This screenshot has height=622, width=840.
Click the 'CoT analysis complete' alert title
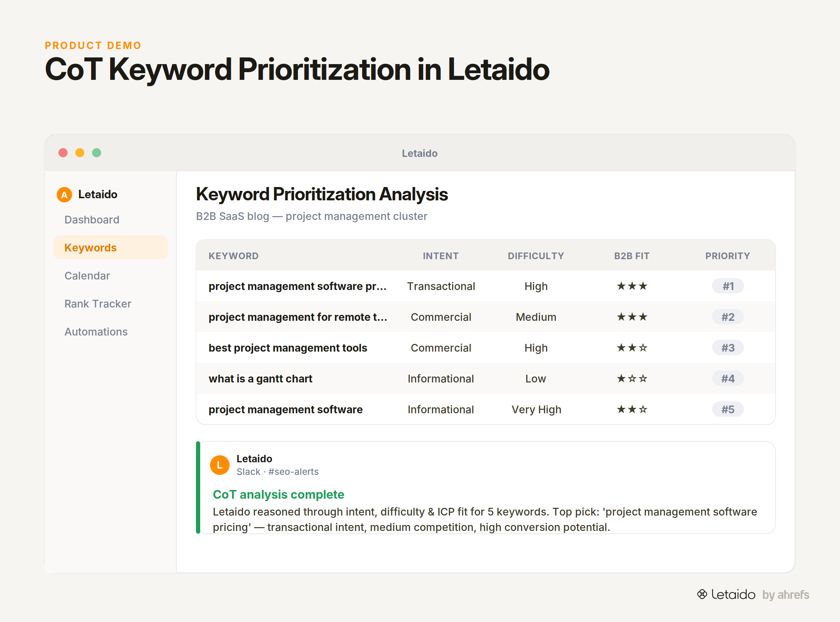click(278, 495)
